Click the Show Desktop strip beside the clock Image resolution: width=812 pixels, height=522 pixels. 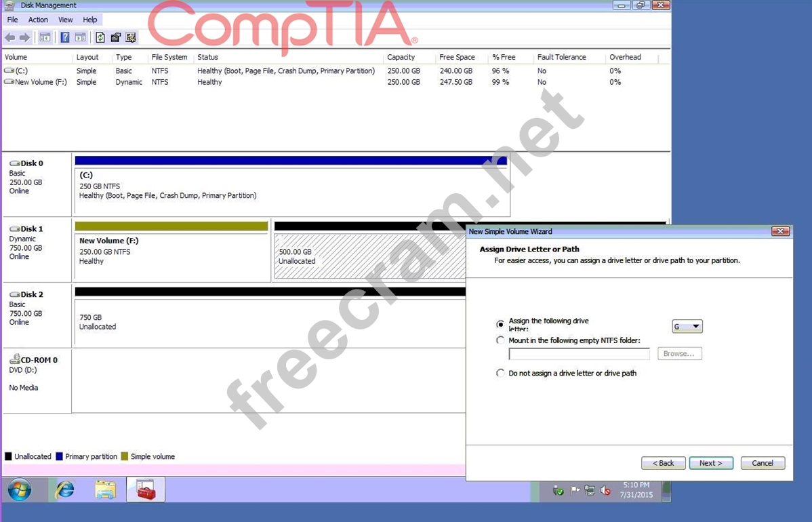pyautogui.click(x=666, y=490)
